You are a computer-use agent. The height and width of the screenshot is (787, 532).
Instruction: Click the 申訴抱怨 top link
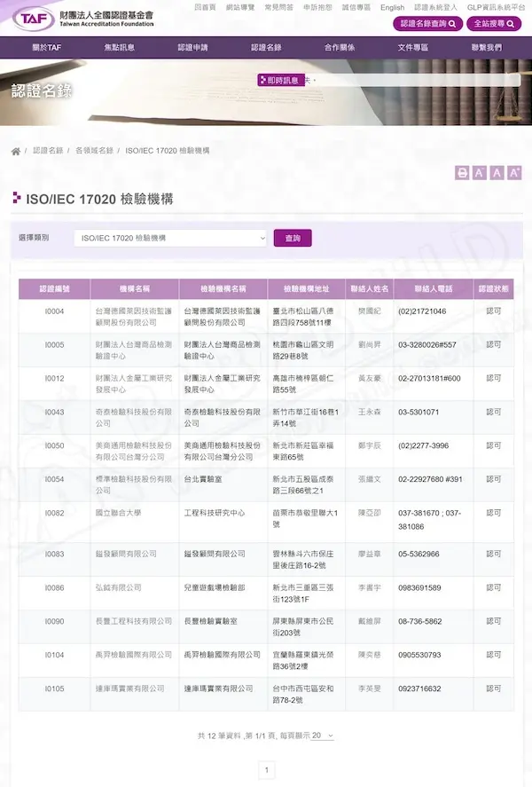(x=317, y=7)
